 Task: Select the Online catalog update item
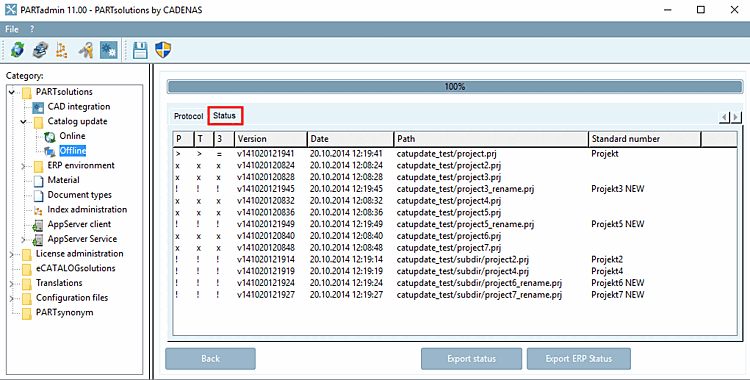72,136
